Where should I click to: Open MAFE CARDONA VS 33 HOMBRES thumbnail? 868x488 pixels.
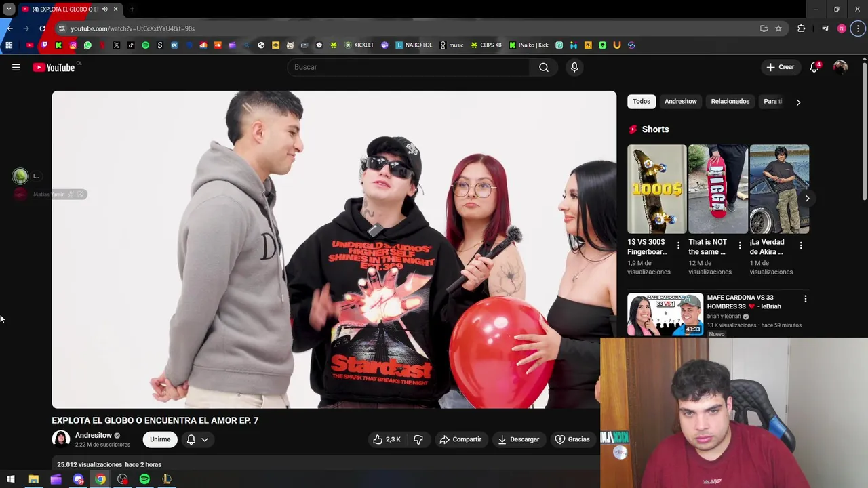pyautogui.click(x=665, y=314)
